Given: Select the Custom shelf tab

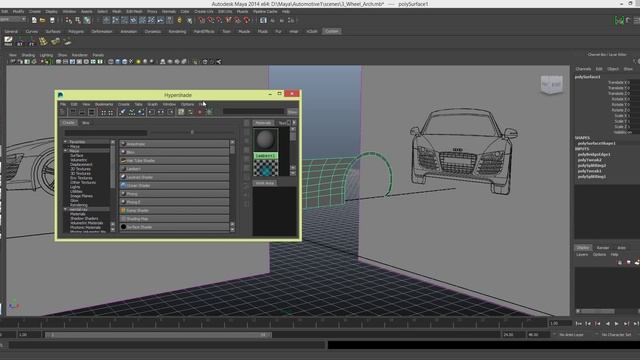Looking at the screenshot, I should click(332, 31).
